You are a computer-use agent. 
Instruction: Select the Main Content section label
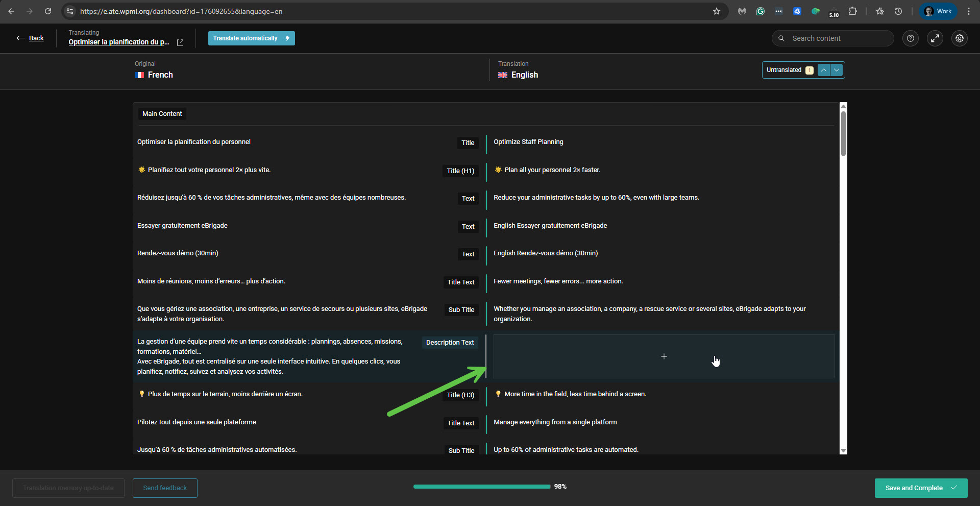[x=162, y=114]
